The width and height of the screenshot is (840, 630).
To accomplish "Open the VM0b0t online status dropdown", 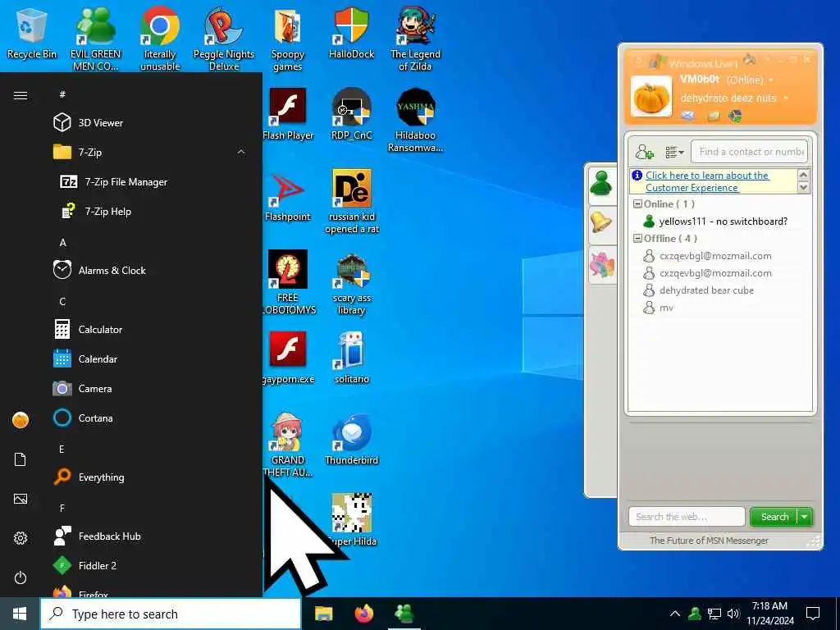I will click(771, 80).
